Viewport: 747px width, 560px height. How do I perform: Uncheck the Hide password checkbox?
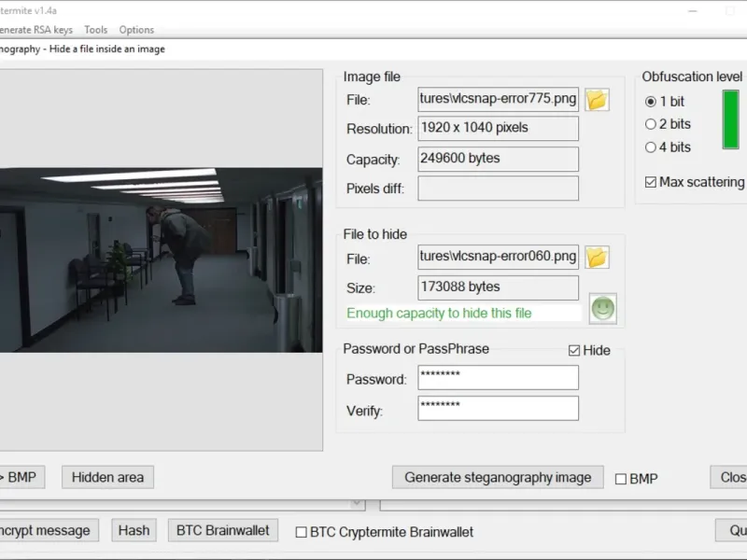click(x=574, y=351)
